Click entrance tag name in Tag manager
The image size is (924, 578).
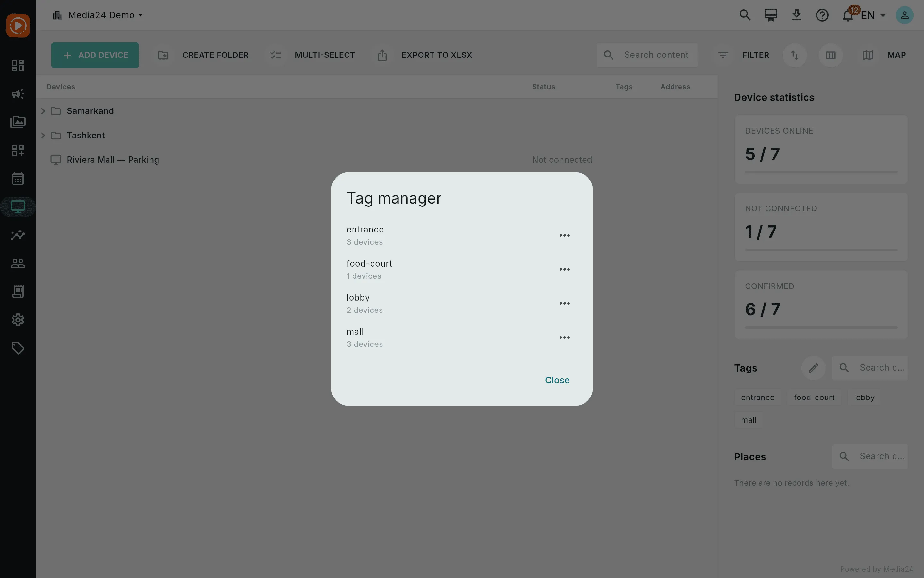(365, 229)
